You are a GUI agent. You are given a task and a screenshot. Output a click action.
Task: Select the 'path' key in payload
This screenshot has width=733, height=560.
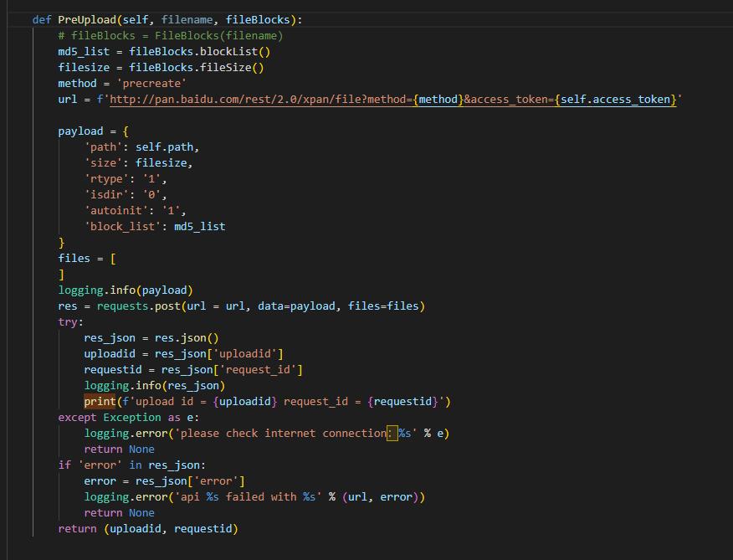(x=103, y=147)
